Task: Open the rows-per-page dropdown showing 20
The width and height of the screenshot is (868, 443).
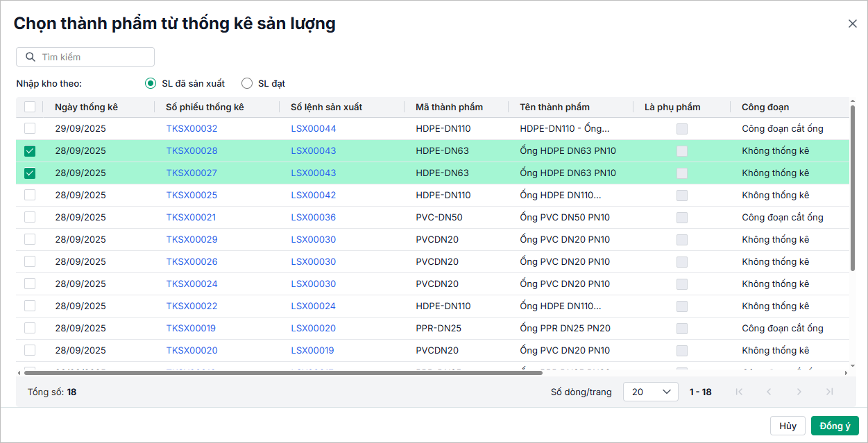Action: (650, 392)
